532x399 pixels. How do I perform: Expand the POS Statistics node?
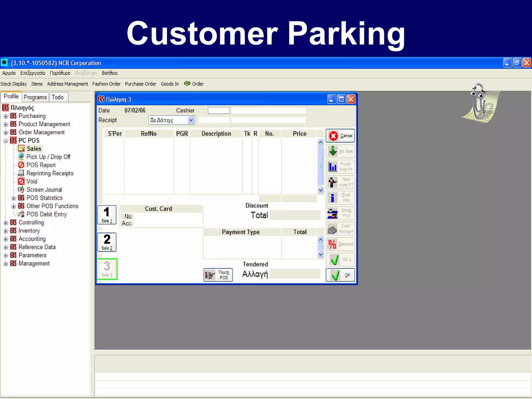pyautogui.click(x=14, y=198)
